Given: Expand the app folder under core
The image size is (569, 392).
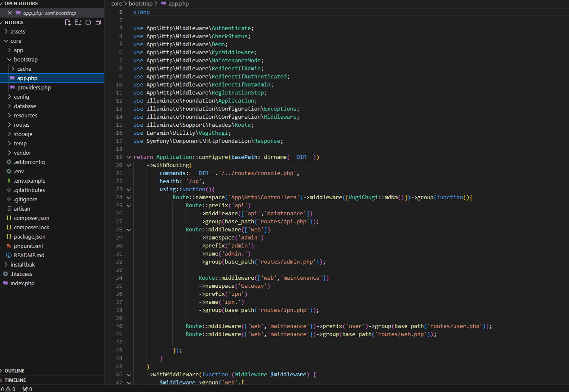Looking at the screenshot, I should (x=9, y=50).
